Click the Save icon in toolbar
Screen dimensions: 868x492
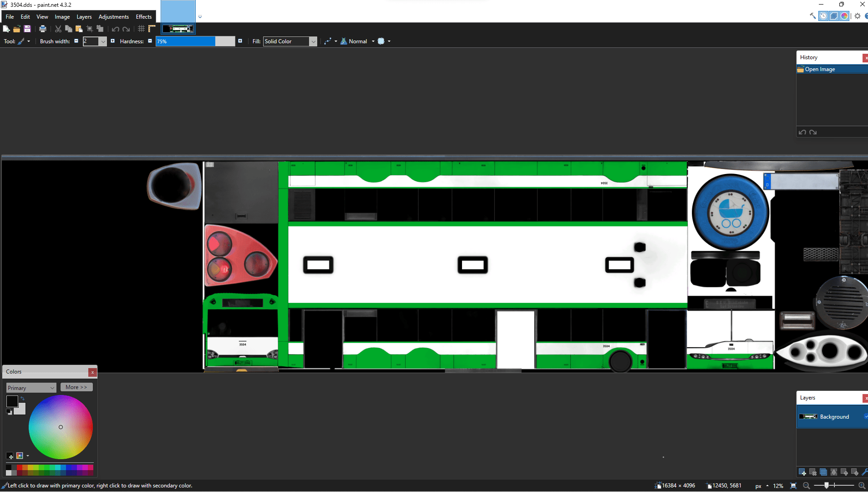(27, 29)
